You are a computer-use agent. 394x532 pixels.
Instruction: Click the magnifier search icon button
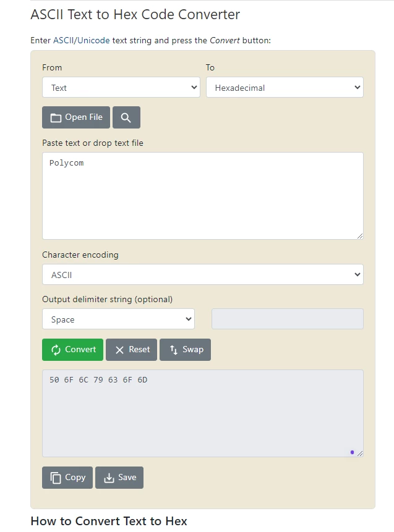[x=126, y=117]
